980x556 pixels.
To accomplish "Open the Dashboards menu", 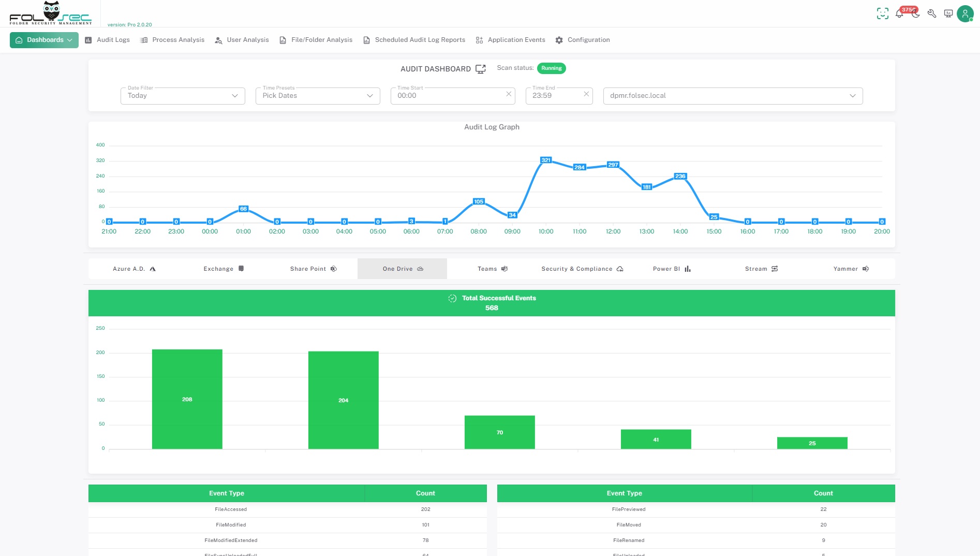I will pyautogui.click(x=44, y=40).
